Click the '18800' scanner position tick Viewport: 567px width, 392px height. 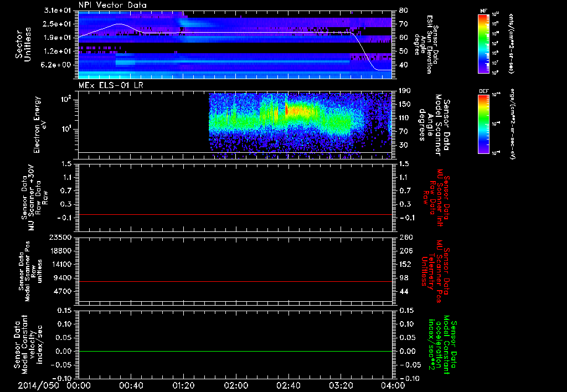pos(60,251)
